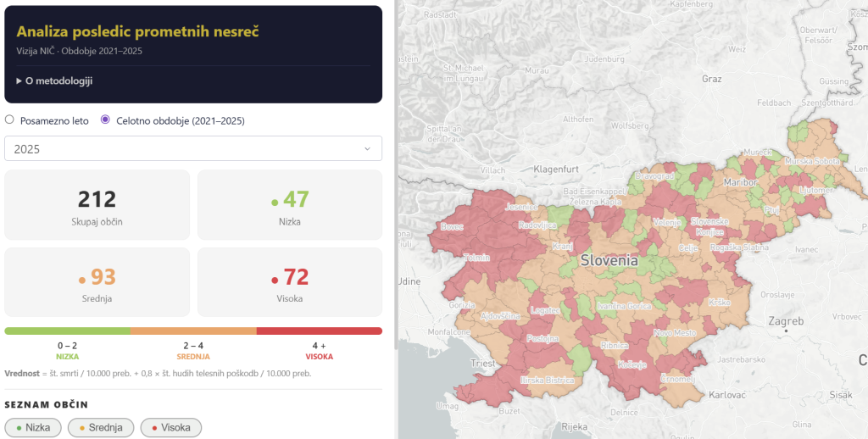868x439 pixels.
Task: Click the Bovec municipality on map
Action: (453, 227)
